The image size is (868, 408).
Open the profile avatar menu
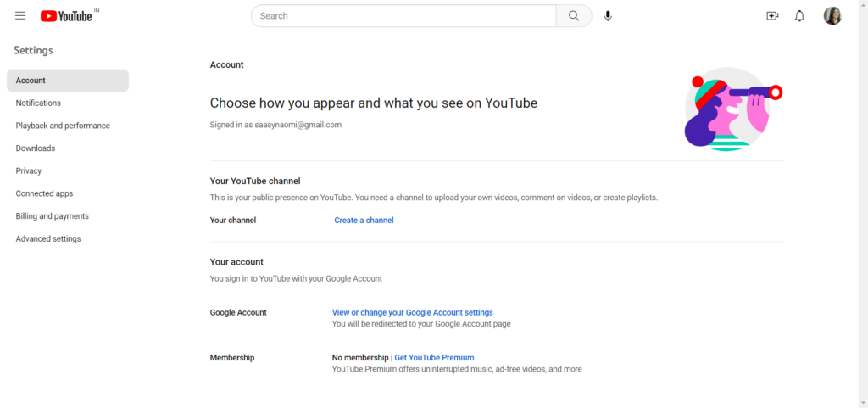click(x=832, y=16)
